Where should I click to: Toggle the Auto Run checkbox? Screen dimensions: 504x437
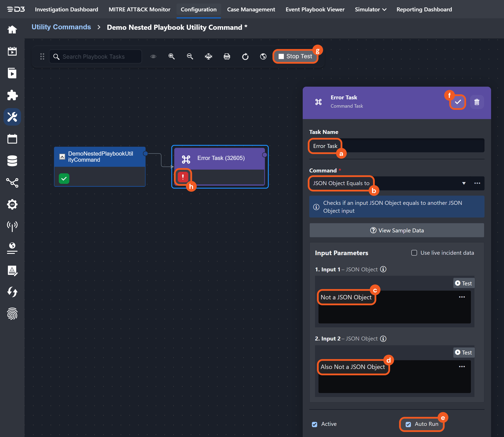click(408, 424)
